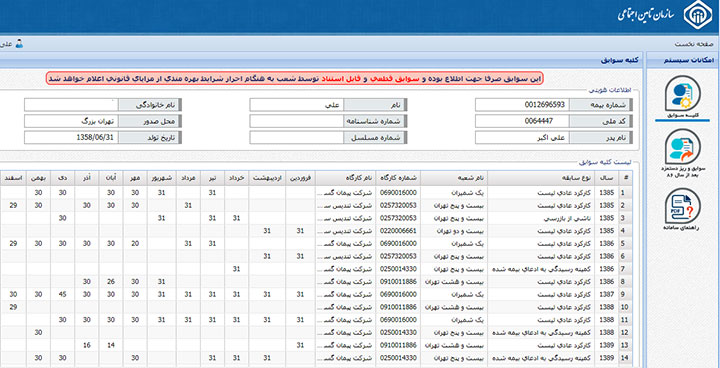The image size is (720, 368).
Task: Select workshop 0910011886 in row 10
Action: pos(398,307)
